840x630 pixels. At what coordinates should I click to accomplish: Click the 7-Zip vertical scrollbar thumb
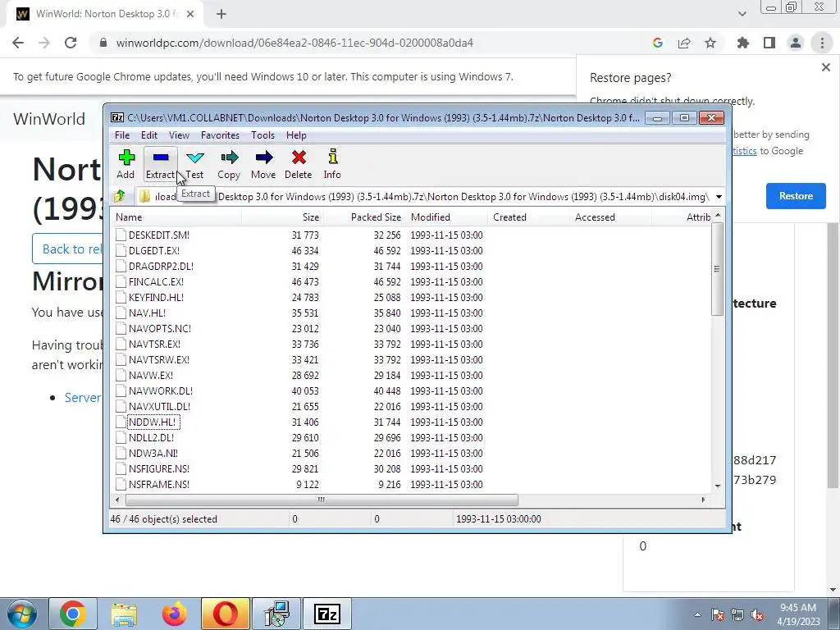717,269
